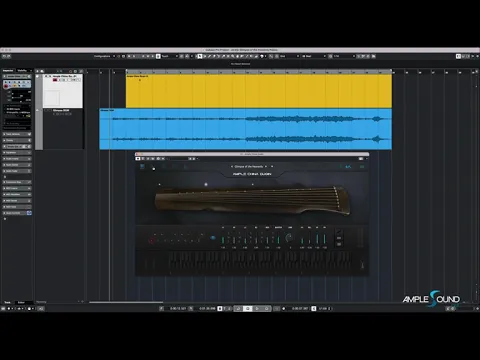The image size is (480, 360).
Task: Click the blue oval button in plugin panel
Action: [x=213, y=238]
